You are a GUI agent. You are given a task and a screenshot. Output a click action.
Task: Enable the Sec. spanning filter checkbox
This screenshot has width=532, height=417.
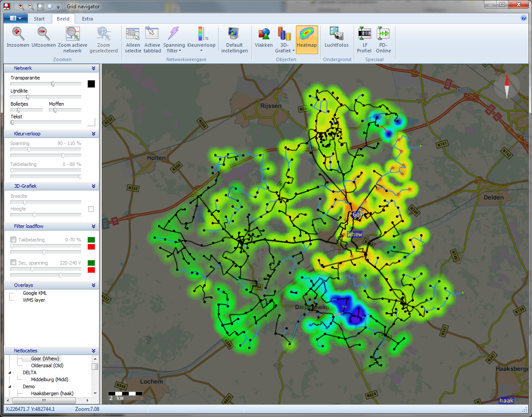(14, 263)
